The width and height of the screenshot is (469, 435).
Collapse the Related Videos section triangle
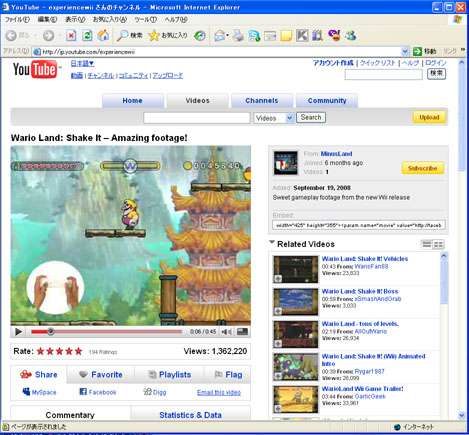point(272,242)
